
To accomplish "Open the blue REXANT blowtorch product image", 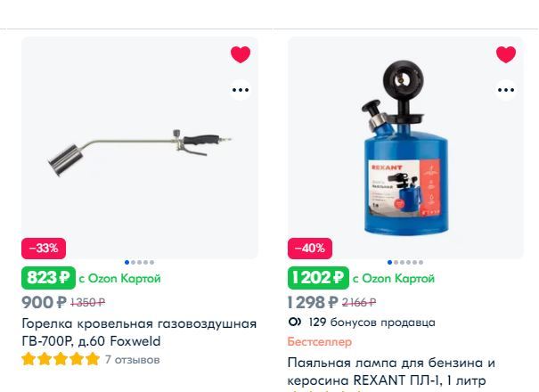I will (405, 148).
